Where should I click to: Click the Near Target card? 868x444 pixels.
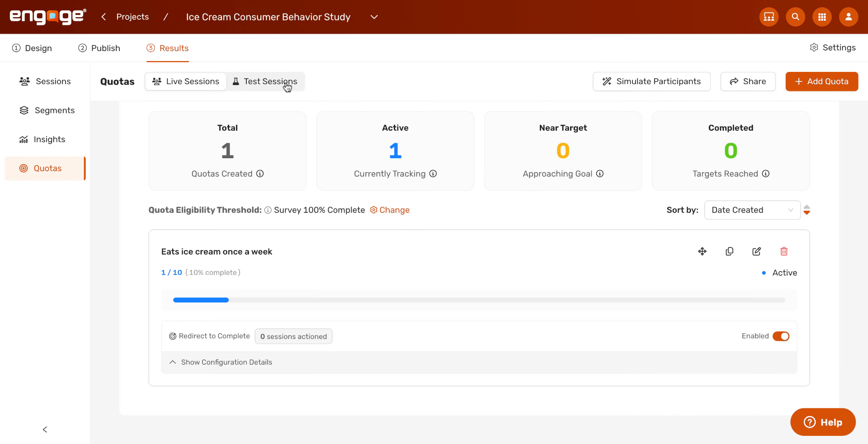coord(563,151)
